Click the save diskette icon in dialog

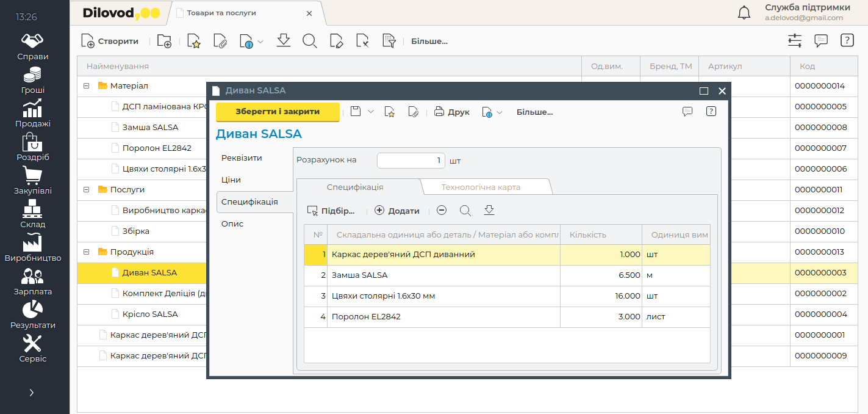click(x=356, y=112)
